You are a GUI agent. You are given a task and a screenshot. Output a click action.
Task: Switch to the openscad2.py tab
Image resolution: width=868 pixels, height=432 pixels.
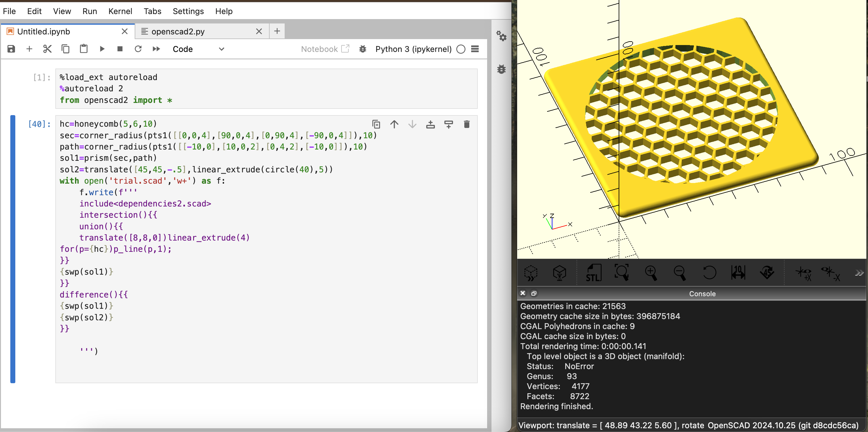point(177,31)
